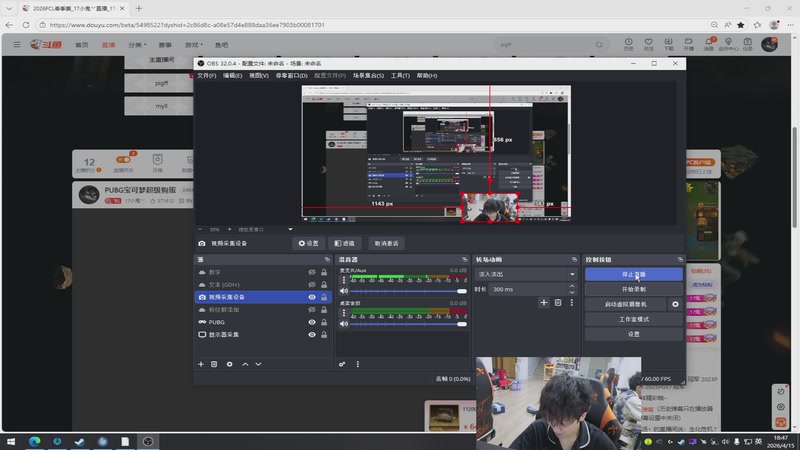
Task: Add a new source with plus icon
Action: coord(201,364)
